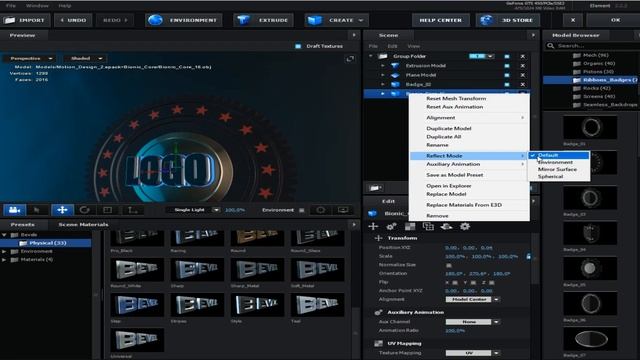Open the UV mapping checker tab in Edit panel
640x360 pixels.
pos(410,226)
